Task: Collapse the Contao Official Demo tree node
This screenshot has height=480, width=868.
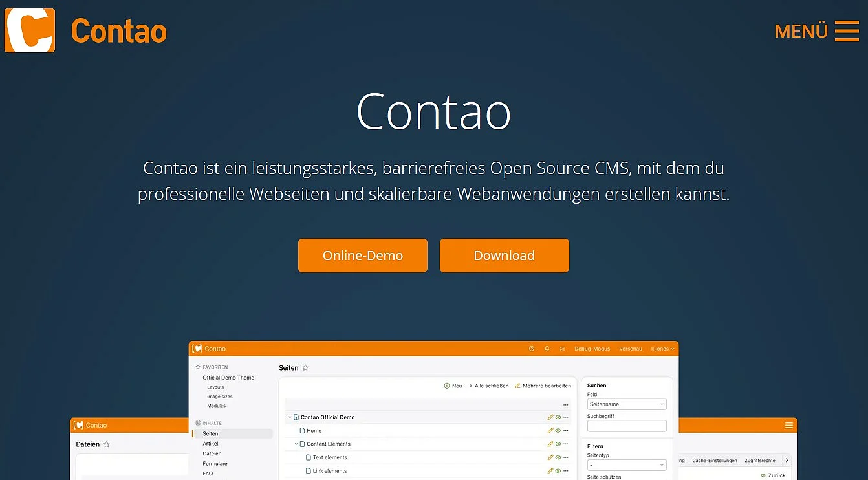Action: pyautogui.click(x=290, y=417)
